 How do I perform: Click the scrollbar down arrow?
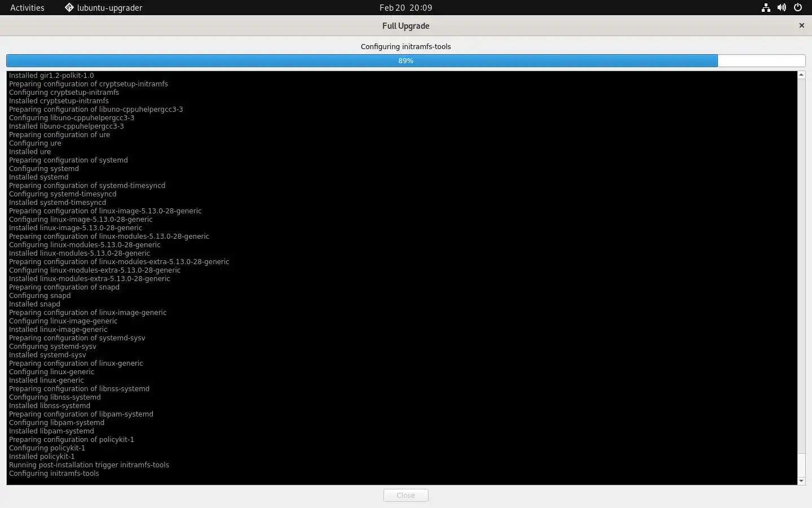pos(801,481)
